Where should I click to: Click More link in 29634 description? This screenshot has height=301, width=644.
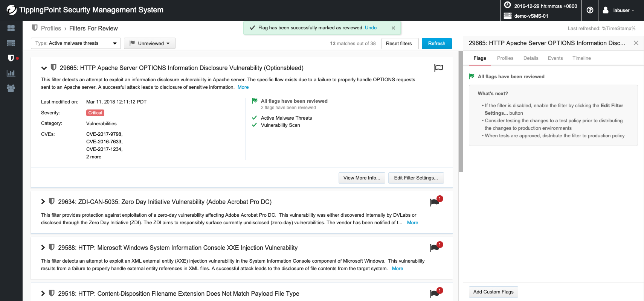[x=412, y=222]
